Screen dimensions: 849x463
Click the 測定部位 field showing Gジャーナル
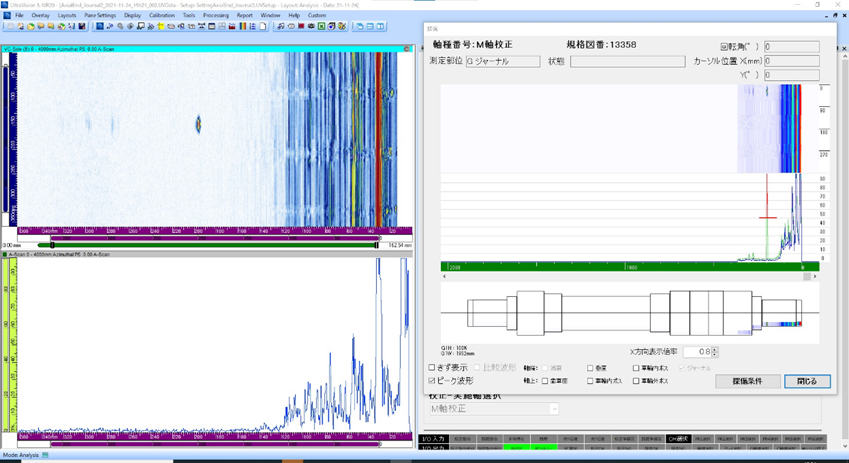tap(503, 61)
